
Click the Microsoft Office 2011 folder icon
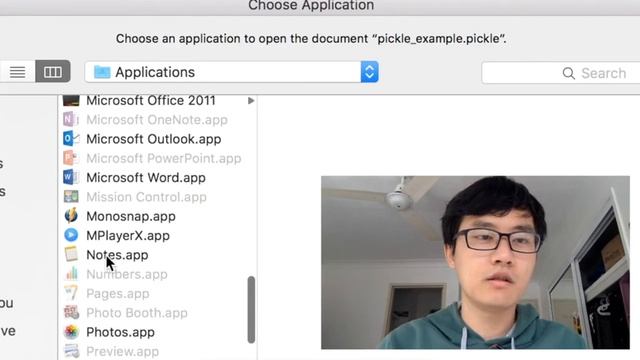71,100
